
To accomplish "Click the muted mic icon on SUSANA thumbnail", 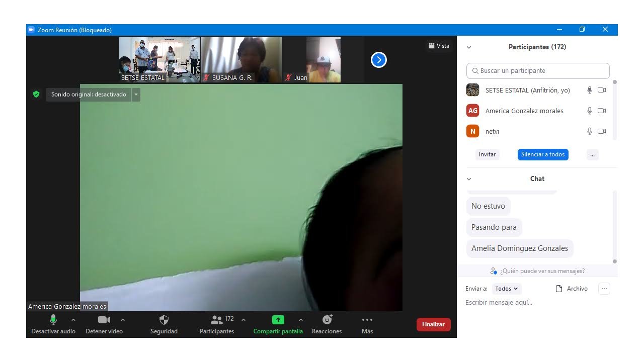I will pyautogui.click(x=206, y=78).
